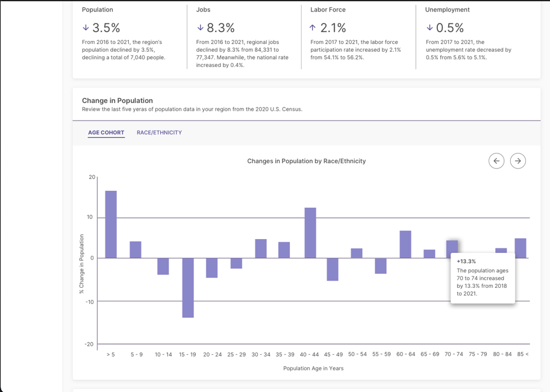The width and height of the screenshot is (550, 392).
Task: Click the +13.3% tooltip box
Action: click(x=483, y=278)
